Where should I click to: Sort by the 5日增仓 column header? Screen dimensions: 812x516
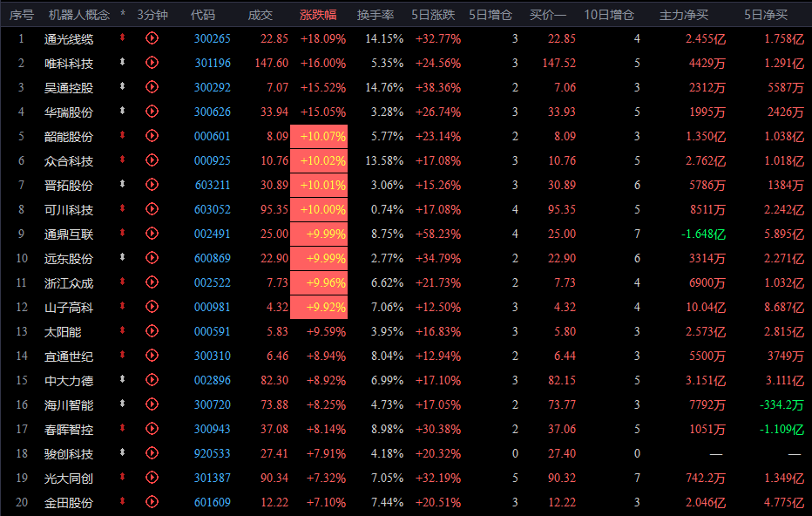coord(491,15)
